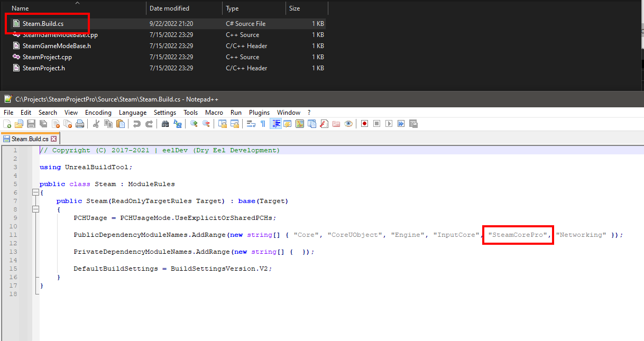Image resolution: width=644 pixels, height=341 pixels.
Task: Save the file using the Save icon
Action: (x=31, y=124)
